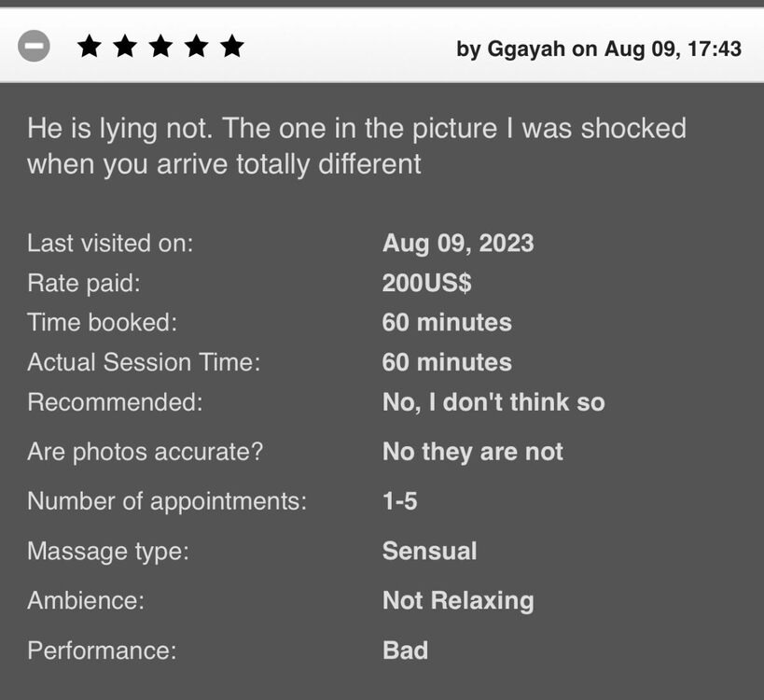
Task: Click the fifth star in the rating
Action: coord(231,47)
